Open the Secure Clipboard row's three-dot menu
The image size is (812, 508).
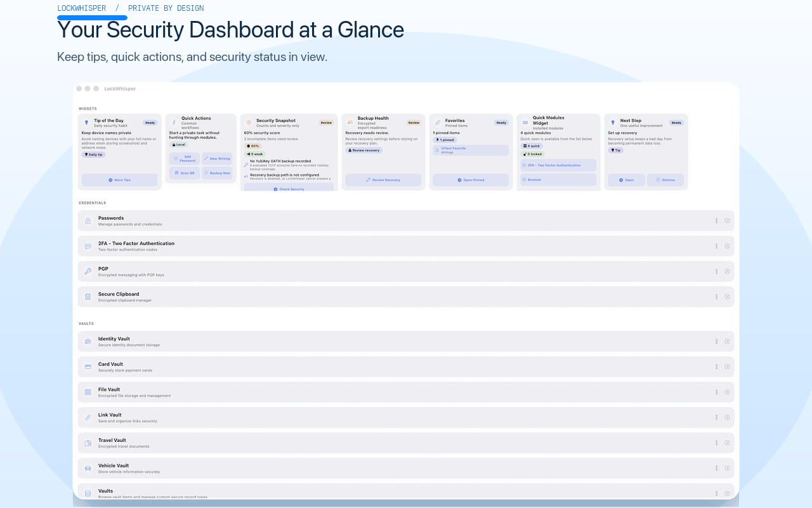click(717, 297)
